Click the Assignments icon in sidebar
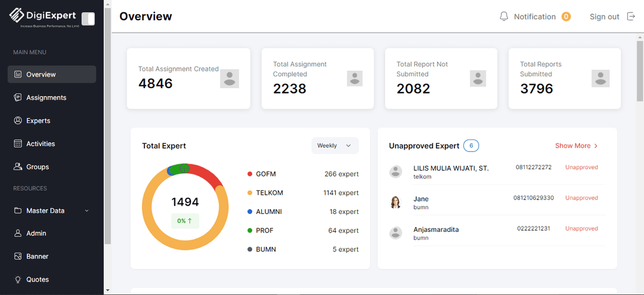This screenshot has height=295, width=644. [x=18, y=98]
